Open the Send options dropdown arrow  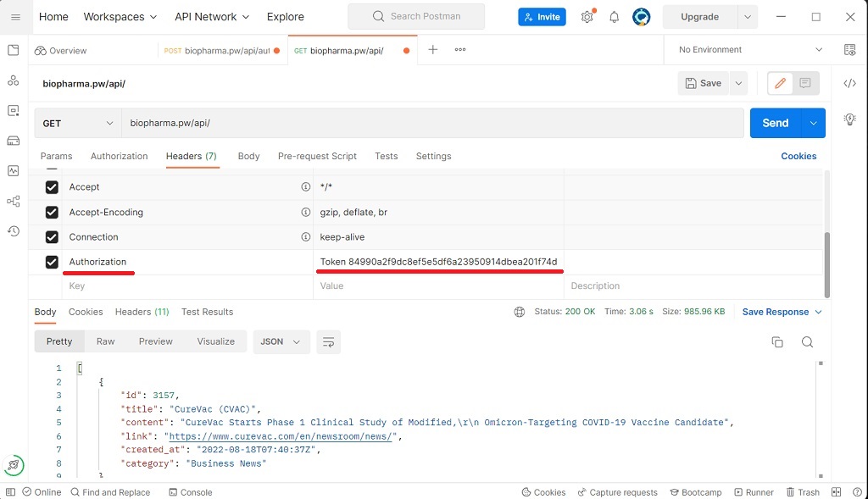coord(813,123)
